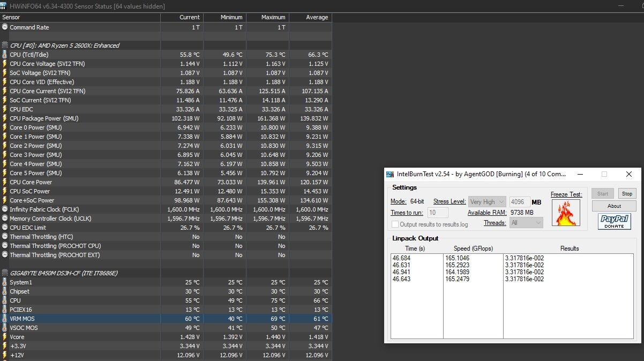
Task: Click the Maximum column header
Action: pos(268,17)
